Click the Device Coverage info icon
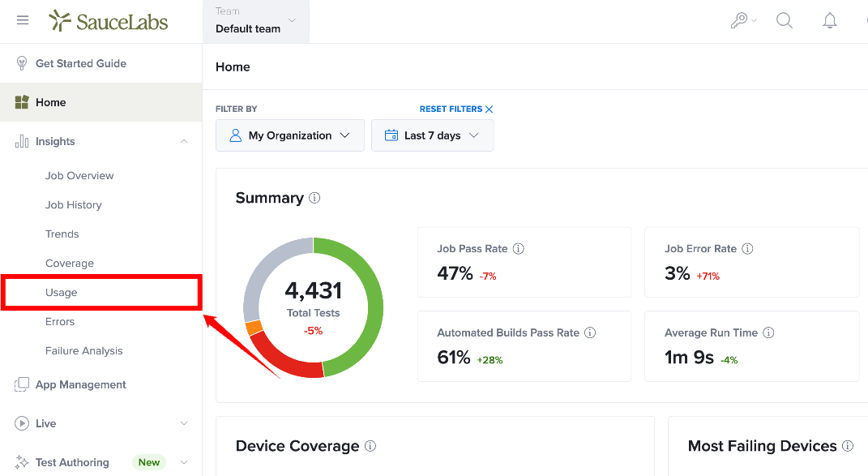Image resolution: width=868 pixels, height=476 pixels. (370, 445)
